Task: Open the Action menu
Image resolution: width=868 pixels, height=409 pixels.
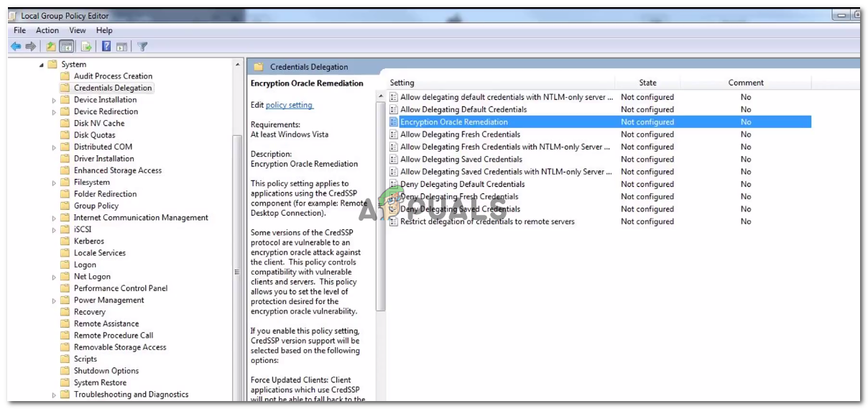Action: click(x=47, y=30)
